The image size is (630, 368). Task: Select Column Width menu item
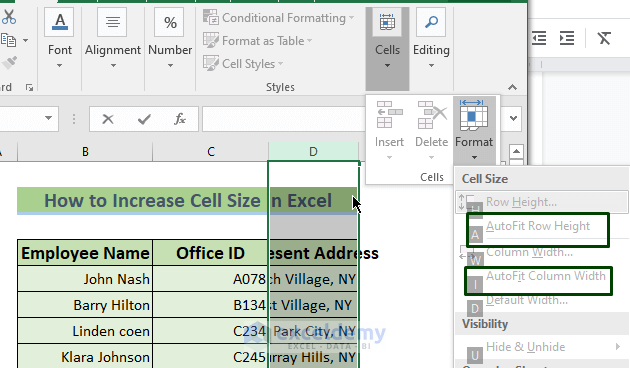[x=542, y=252]
